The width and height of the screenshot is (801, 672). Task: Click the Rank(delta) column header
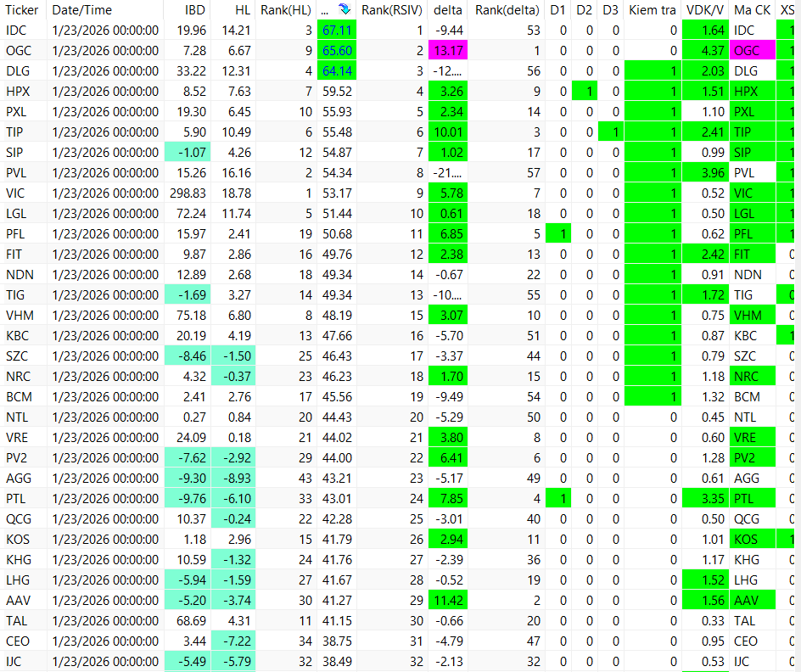click(507, 9)
